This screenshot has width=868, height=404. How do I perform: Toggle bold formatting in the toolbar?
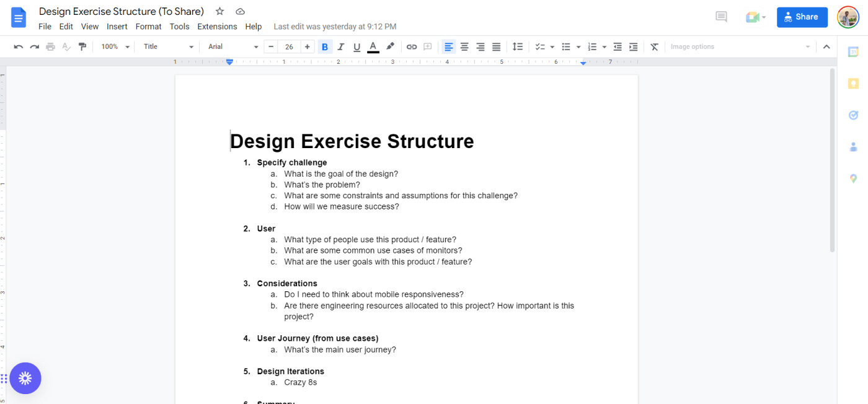pyautogui.click(x=324, y=46)
